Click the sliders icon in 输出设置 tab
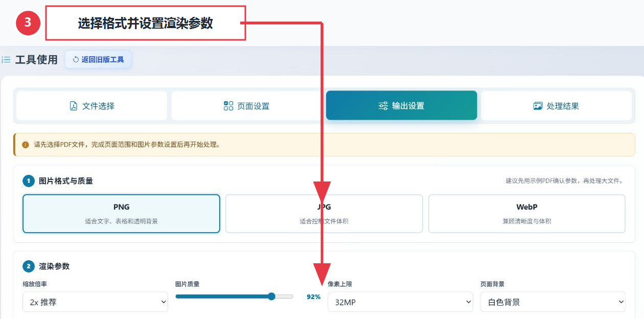This screenshot has width=644, height=319. click(x=383, y=106)
